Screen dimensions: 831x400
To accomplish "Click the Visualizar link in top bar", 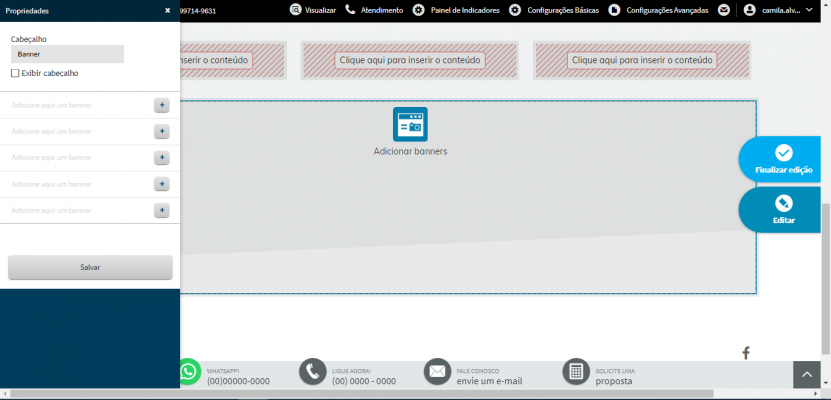I will pyautogui.click(x=313, y=10).
